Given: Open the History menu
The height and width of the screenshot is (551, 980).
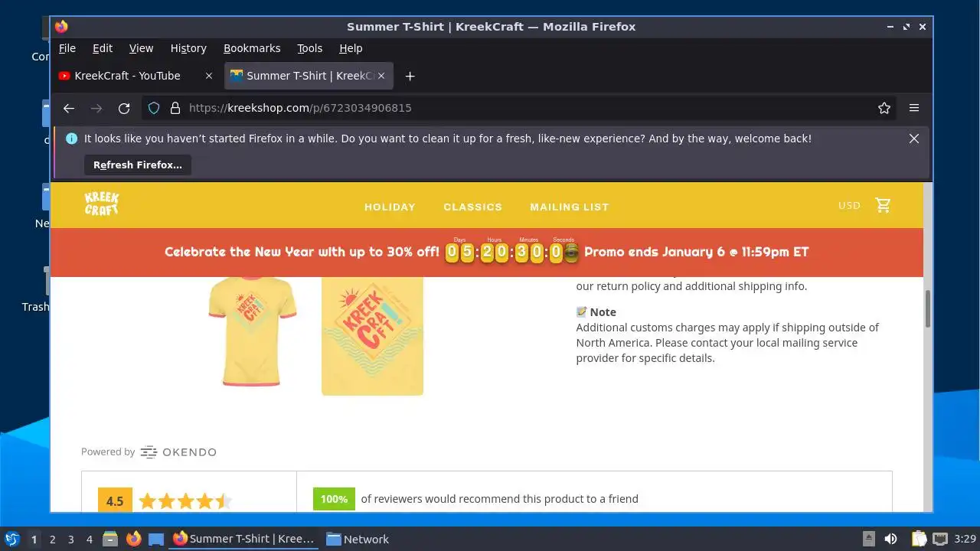Looking at the screenshot, I should pyautogui.click(x=188, y=48).
